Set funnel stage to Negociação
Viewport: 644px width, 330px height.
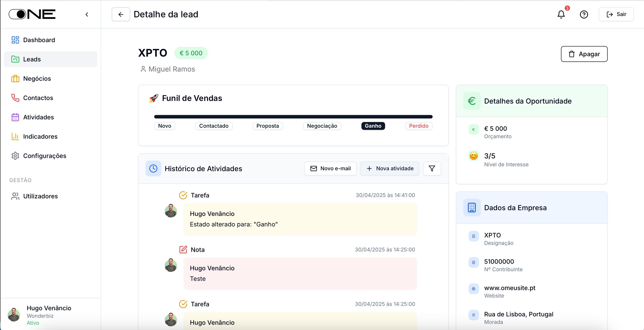[322, 126]
